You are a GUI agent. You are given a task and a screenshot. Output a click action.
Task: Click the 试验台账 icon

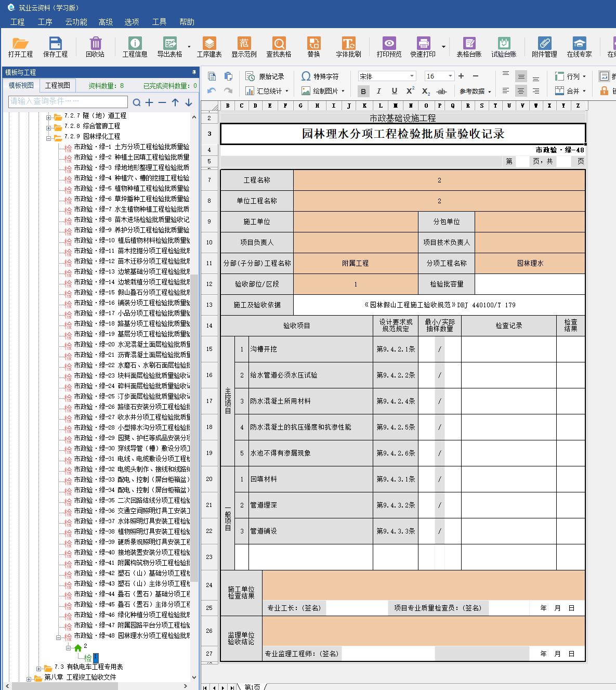click(504, 47)
